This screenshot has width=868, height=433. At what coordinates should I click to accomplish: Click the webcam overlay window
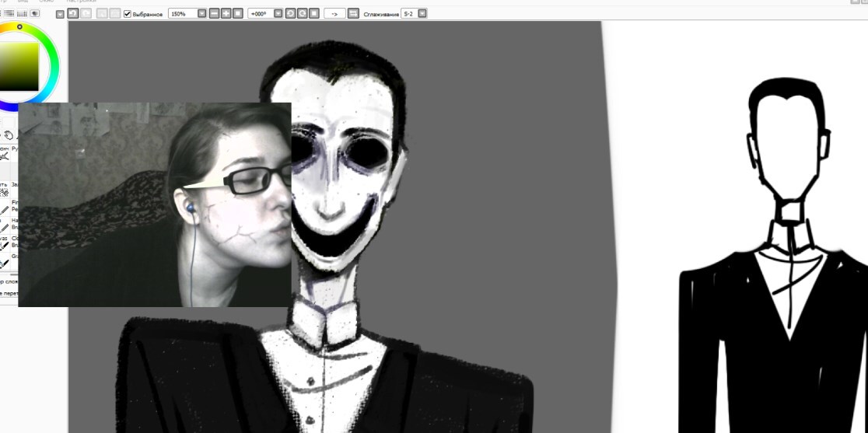tap(155, 204)
